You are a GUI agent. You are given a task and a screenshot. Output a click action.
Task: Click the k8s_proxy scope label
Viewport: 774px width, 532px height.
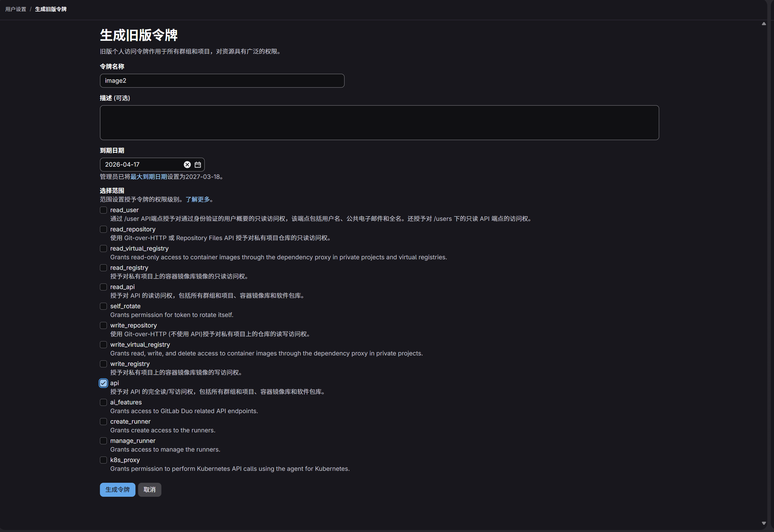[x=125, y=460]
